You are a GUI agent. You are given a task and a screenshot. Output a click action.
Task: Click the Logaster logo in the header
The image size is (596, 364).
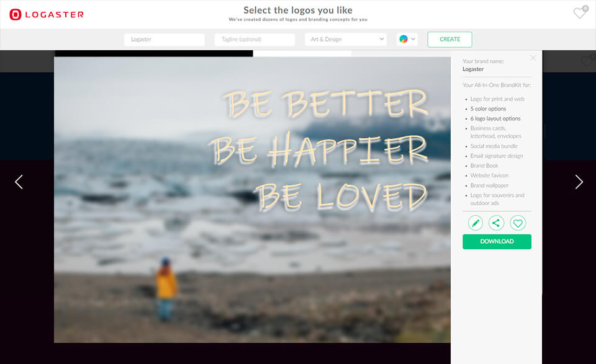click(x=47, y=14)
